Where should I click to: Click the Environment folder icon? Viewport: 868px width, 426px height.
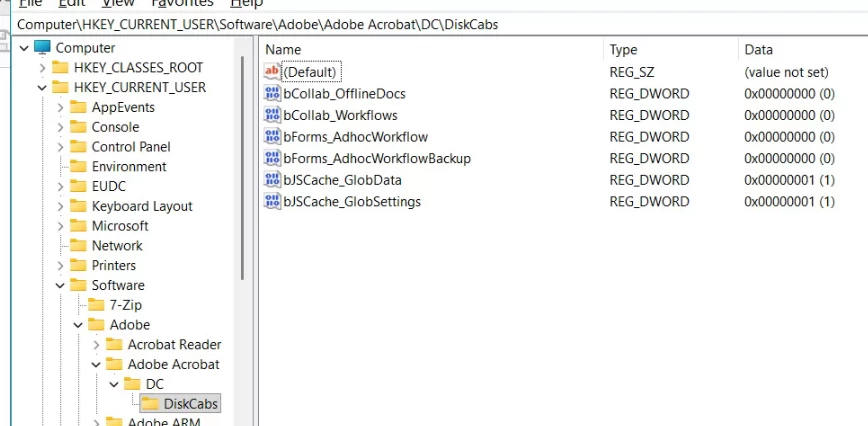click(x=78, y=167)
